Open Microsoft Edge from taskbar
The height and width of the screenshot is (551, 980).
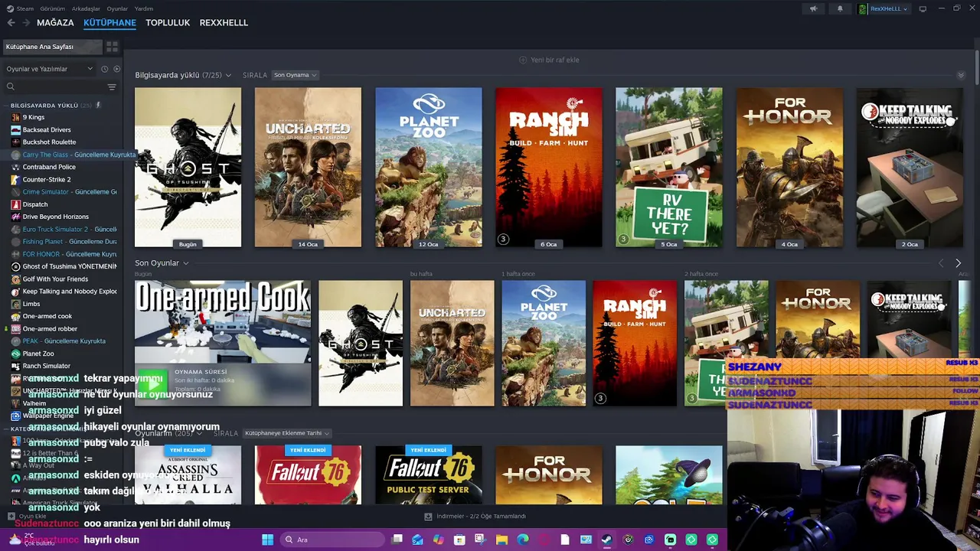pyautogui.click(x=522, y=540)
